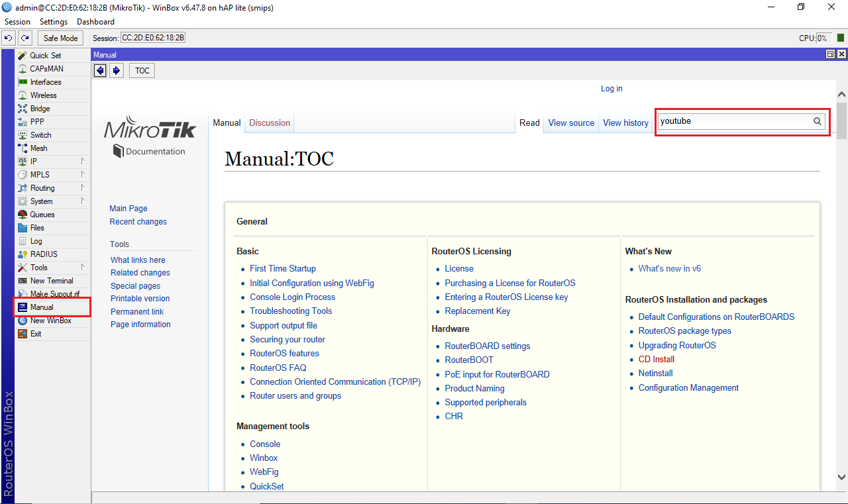Open the RADIUS sidebar icon

[x=23, y=254]
